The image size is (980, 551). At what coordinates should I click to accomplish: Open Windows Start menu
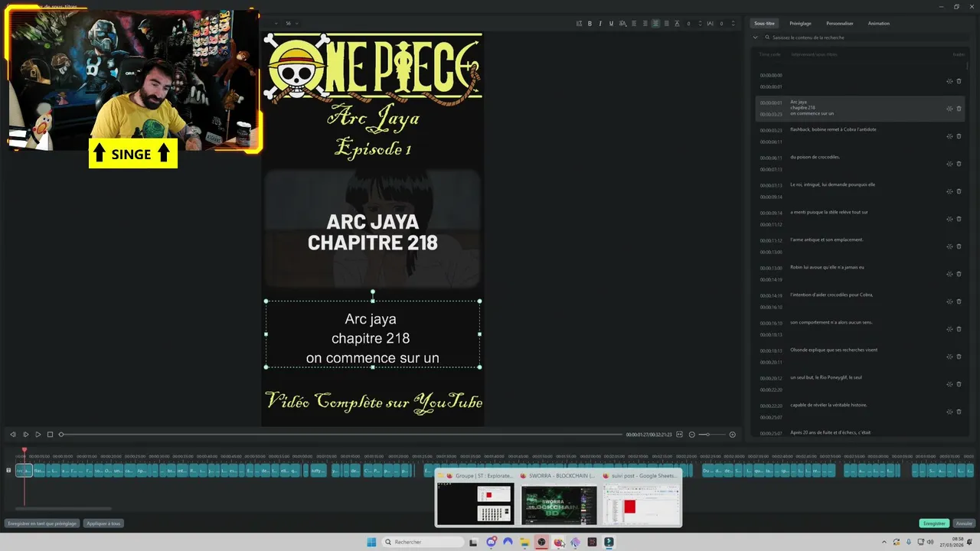(371, 542)
